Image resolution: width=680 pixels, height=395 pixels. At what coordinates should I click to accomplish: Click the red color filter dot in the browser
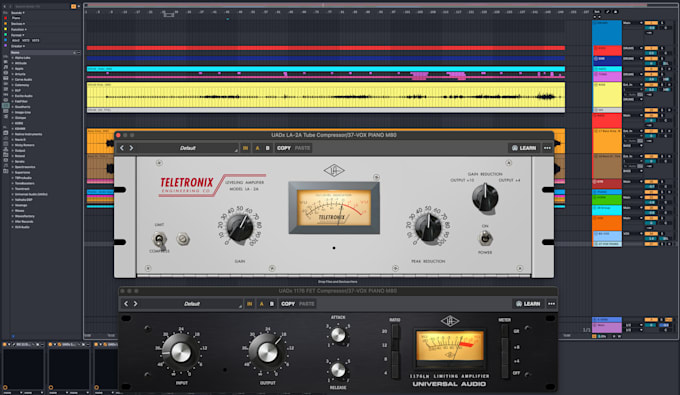6,18
